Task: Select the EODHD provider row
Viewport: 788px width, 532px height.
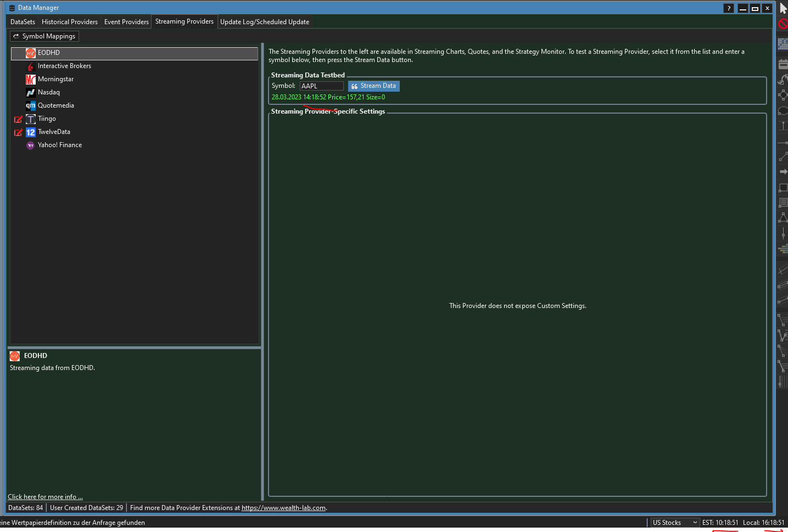Action: [x=135, y=53]
